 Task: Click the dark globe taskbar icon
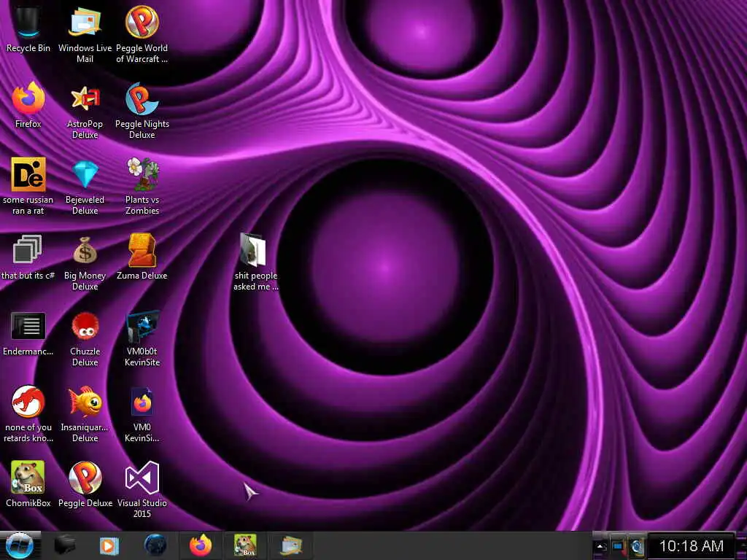coord(155,545)
